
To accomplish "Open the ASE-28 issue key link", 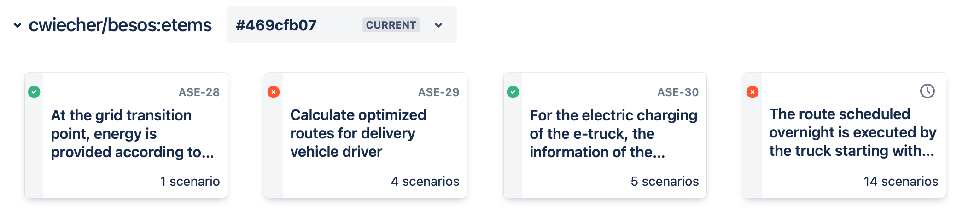I will [199, 92].
